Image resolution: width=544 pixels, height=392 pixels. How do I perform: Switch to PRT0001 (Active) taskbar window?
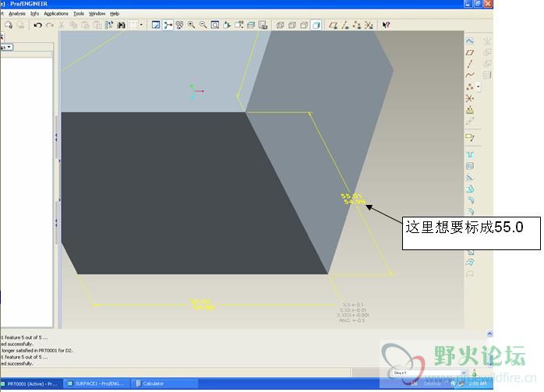pyautogui.click(x=31, y=383)
